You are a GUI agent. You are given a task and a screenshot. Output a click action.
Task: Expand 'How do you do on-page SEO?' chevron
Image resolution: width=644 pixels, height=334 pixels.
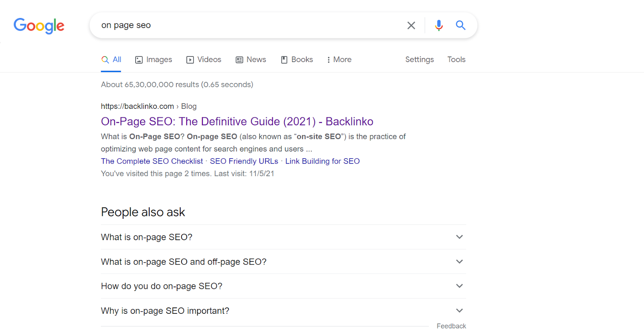(459, 286)
